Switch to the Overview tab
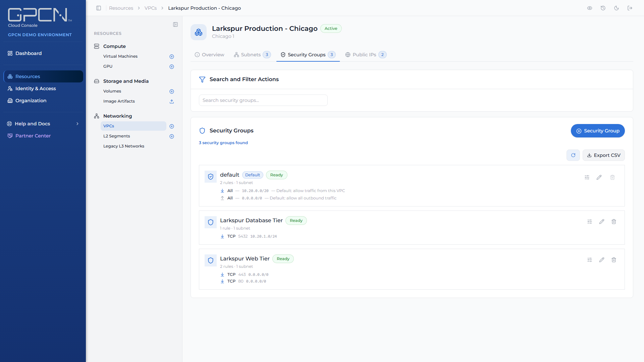Viewport: 644px width, 362px height. pyautogui.click(x=210, y=55)
